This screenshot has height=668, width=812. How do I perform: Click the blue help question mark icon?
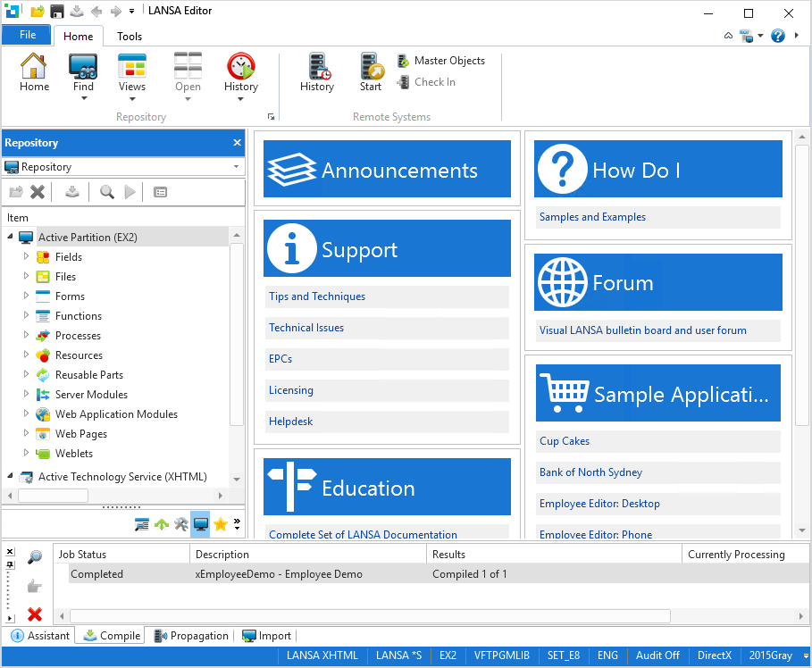pyautogui.click(x=778, y=36)
